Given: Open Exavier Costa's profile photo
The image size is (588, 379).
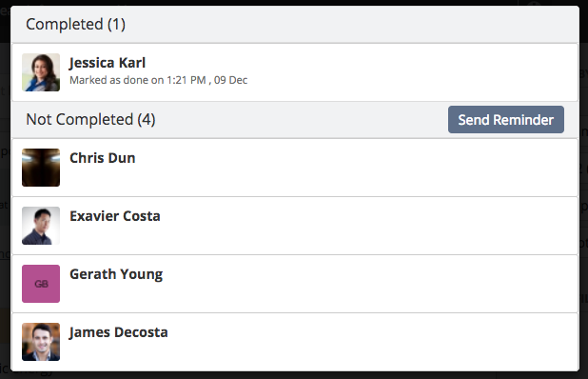Looking at the screenshot, I should [x=41, y=226].
